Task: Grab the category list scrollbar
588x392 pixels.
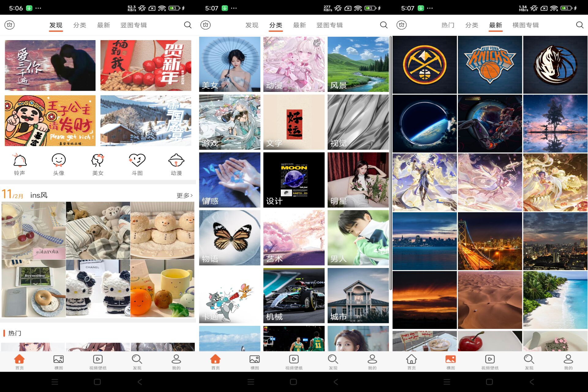Action: click(390, 162)
